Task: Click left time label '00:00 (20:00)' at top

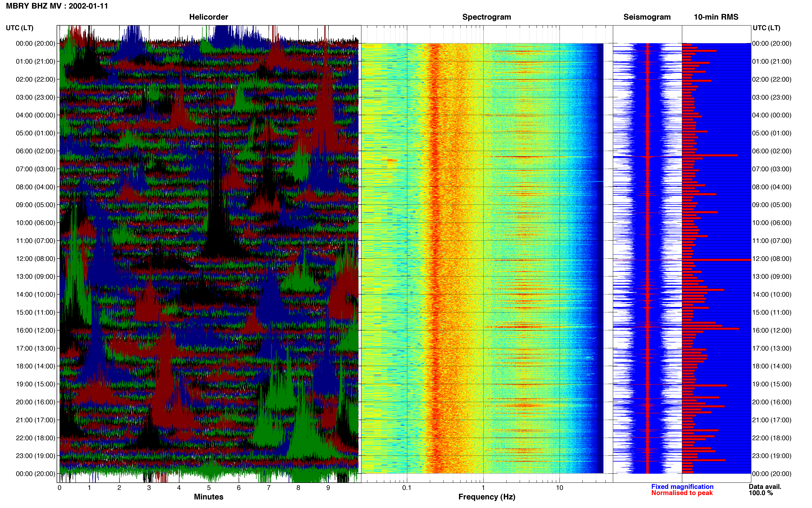Action: (x=36, y=43)
